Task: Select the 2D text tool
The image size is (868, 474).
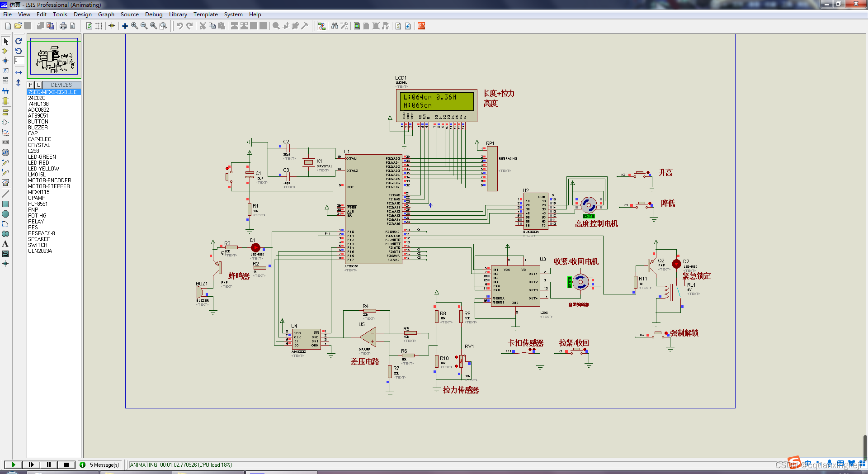Action: point(5,244)
